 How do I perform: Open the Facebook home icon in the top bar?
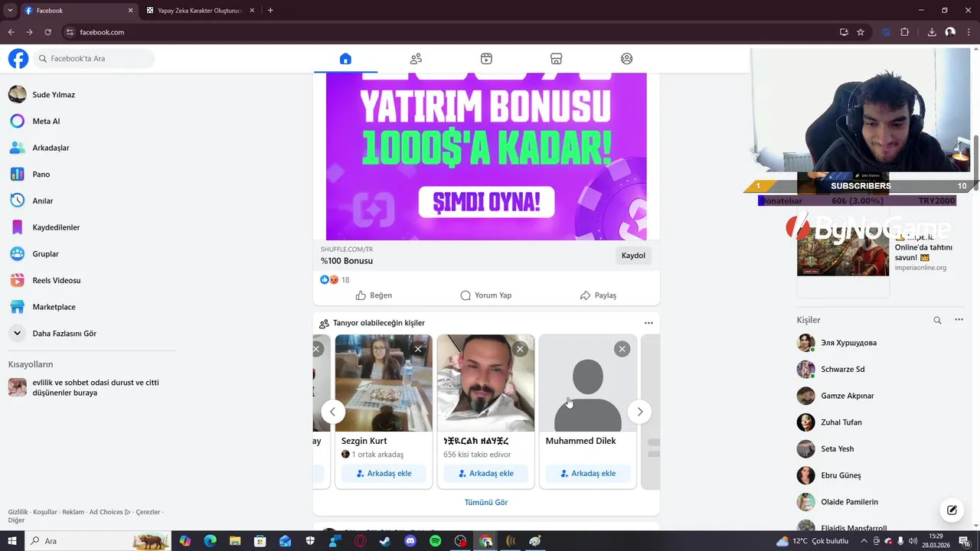click(x=345, y=59)
